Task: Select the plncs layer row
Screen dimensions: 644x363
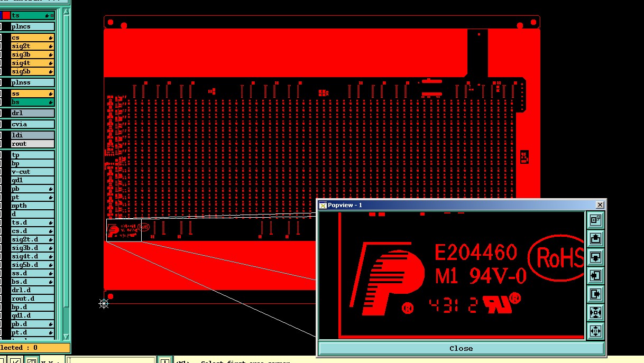Action: click(x=33, y=26)
